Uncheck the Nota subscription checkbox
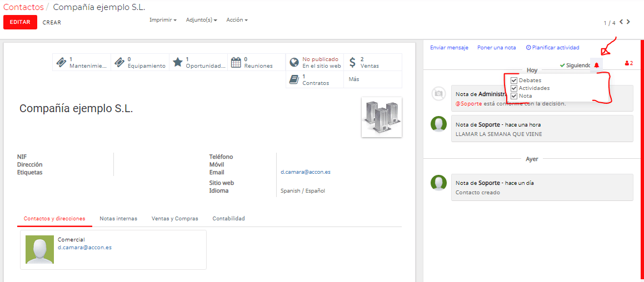 coord(513,95)
